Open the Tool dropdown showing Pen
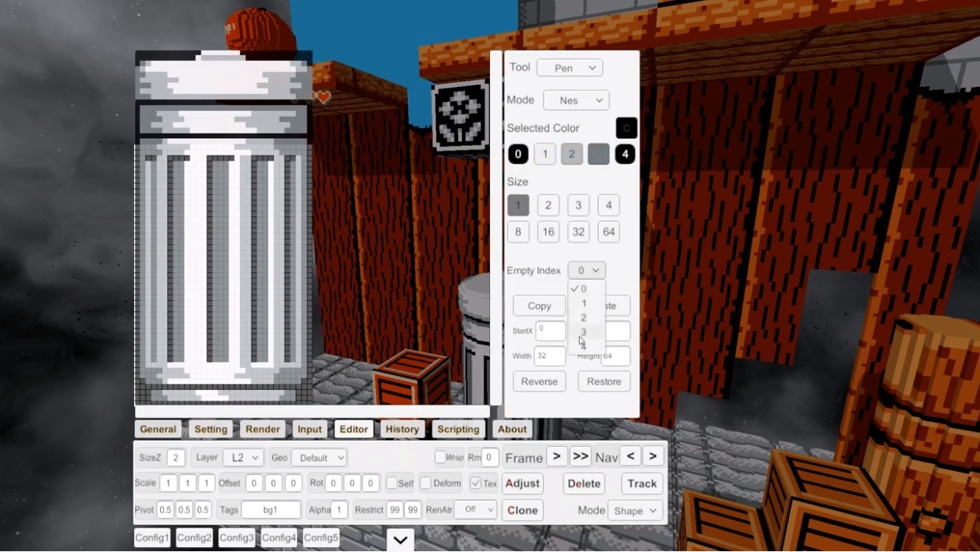The width and height of the screenshot is (980, 552). click(x=569, y=68)
